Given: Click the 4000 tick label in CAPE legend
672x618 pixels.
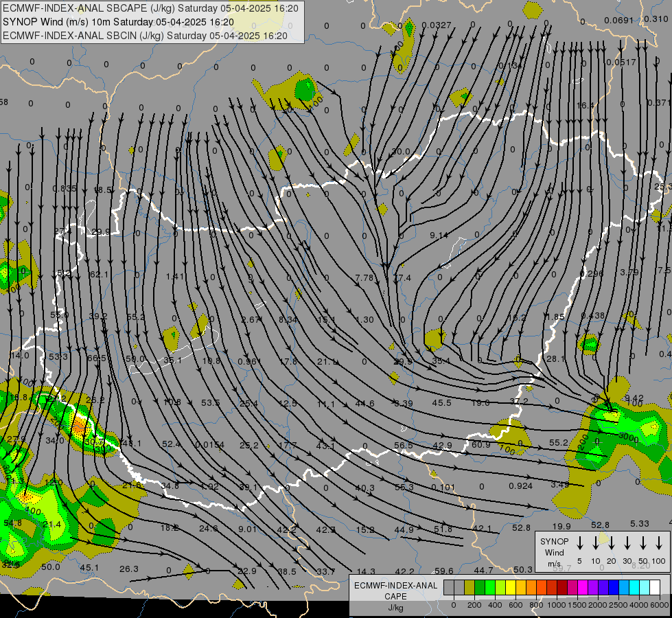Looking at the screenshot, I should [x=639, y=605].
